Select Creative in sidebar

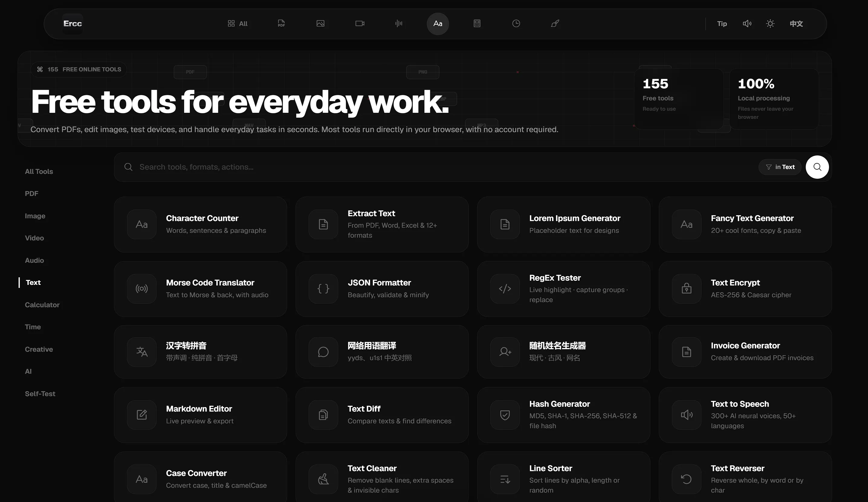pos(39,349)
